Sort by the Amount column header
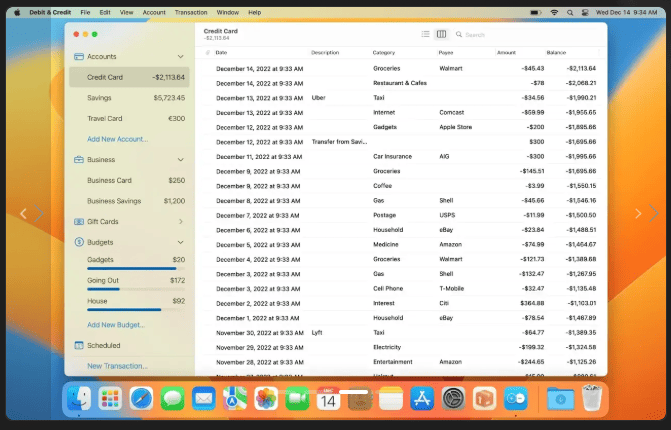The image size is (671, 430). coord(506,53)
